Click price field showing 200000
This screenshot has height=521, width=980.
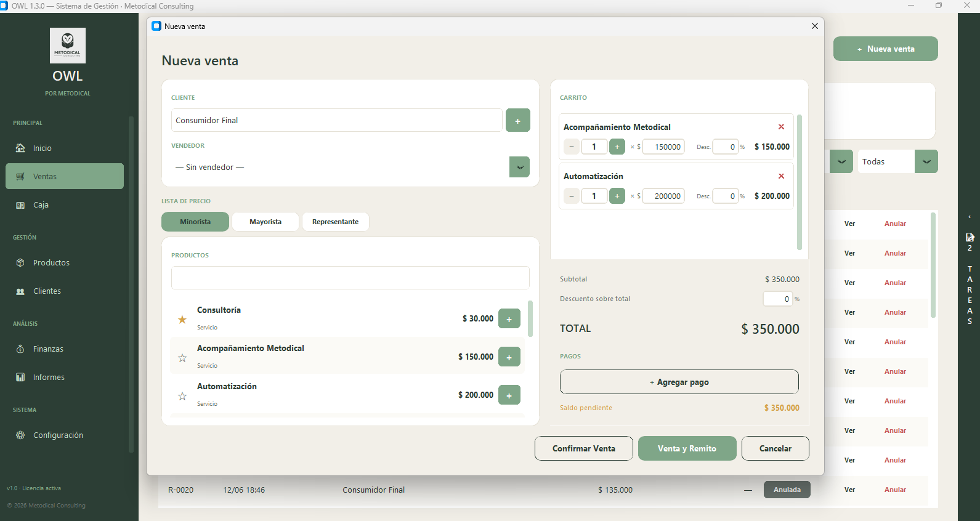click(x=663, y=196)
